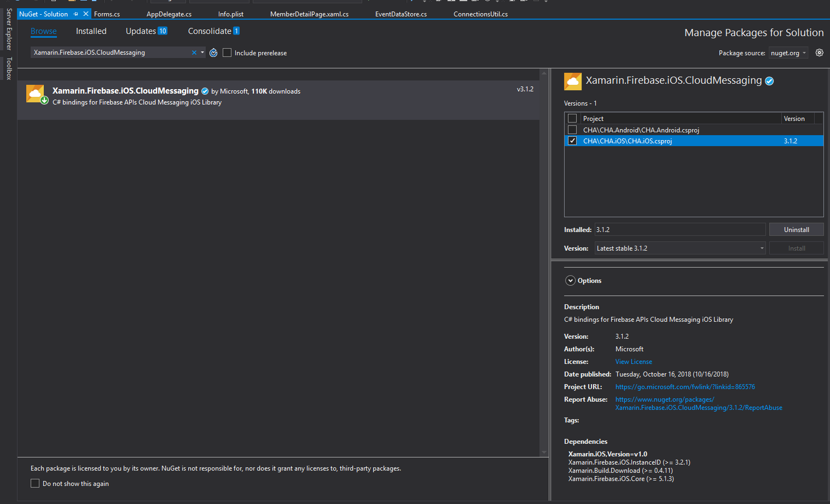Open the search history dropdown arrow

click(x=202, y=53)
